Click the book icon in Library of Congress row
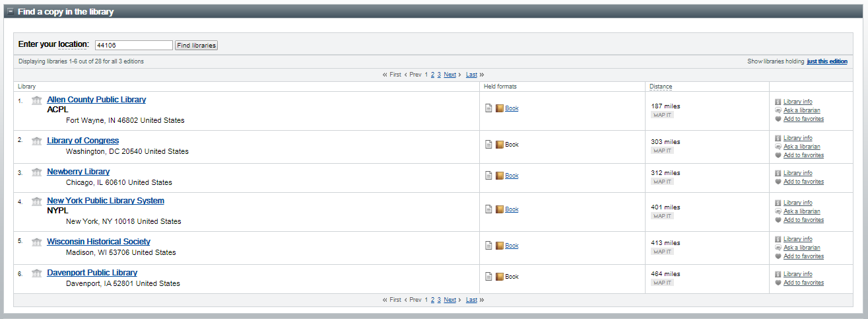This screenshot has width=868, height=319. [500, 144]
